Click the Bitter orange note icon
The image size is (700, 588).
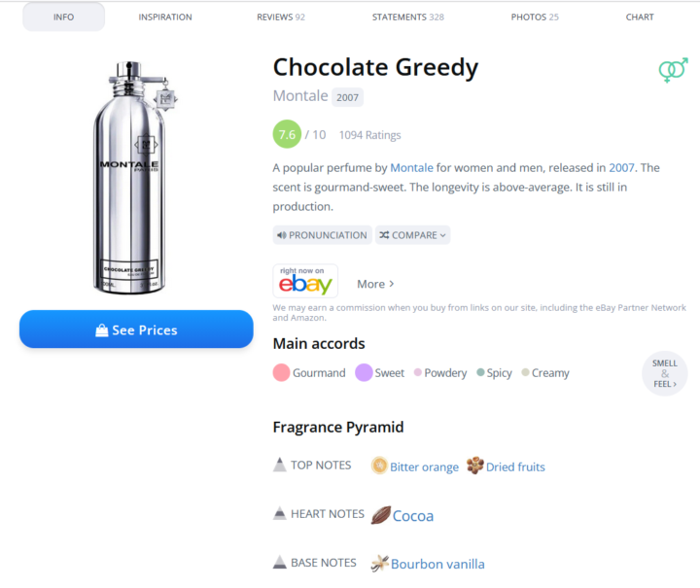(x=379, y=466)
